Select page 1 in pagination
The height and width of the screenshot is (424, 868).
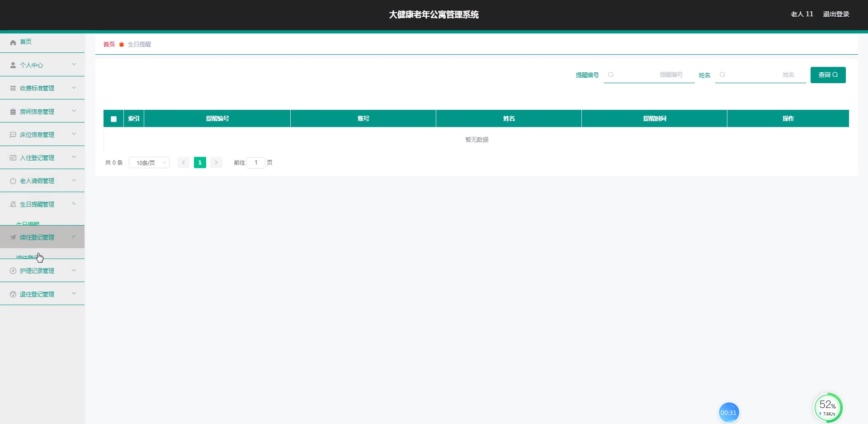click(x=200, y=163)
